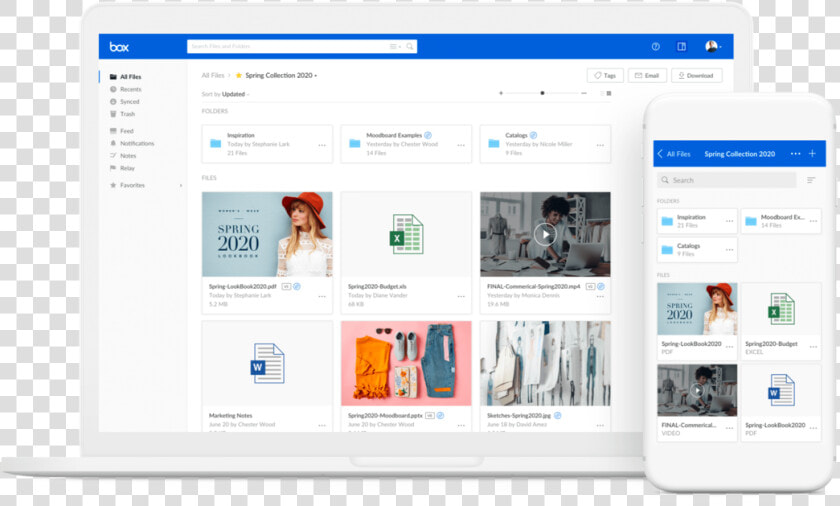This screenshot has height=506, width=840.
Task: Open options for Spring2020-Budget on phone
Action: point(813,347)
